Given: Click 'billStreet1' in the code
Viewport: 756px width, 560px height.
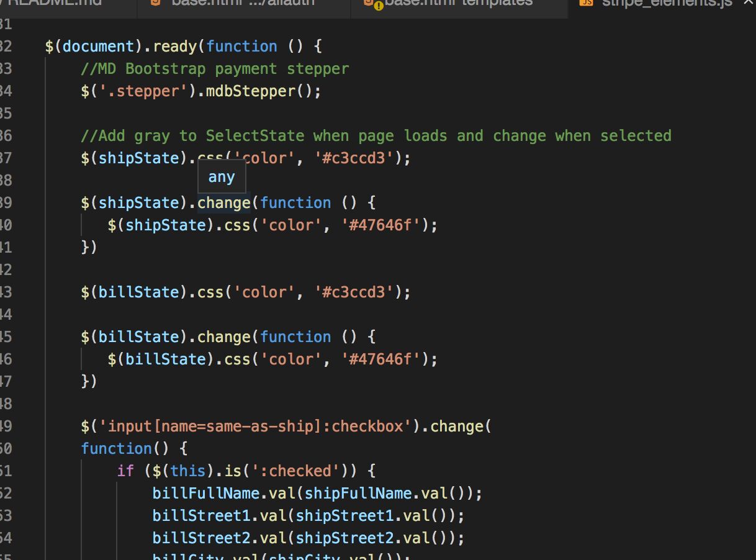Looking at the screenshot, I should coord(202,516).
